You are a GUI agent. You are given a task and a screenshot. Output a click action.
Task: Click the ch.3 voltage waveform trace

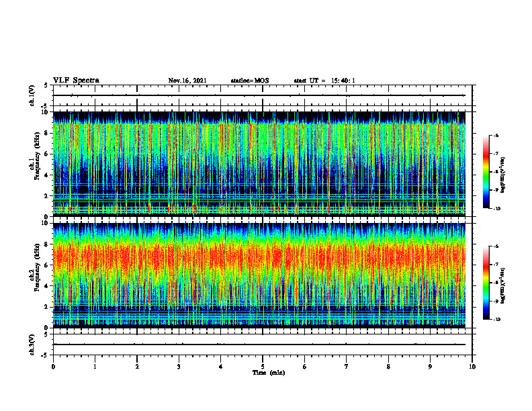[259, 345]
